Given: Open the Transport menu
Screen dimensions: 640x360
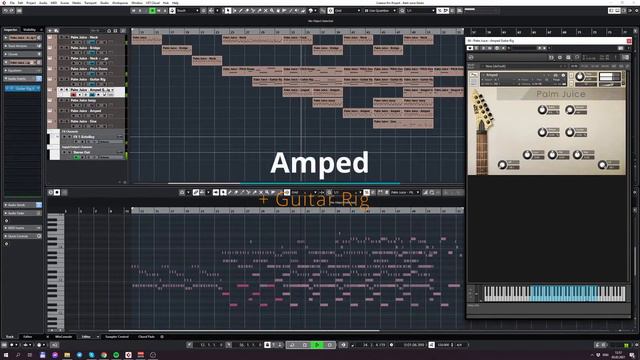Looking at the screenshot, I should coord(90,3).
